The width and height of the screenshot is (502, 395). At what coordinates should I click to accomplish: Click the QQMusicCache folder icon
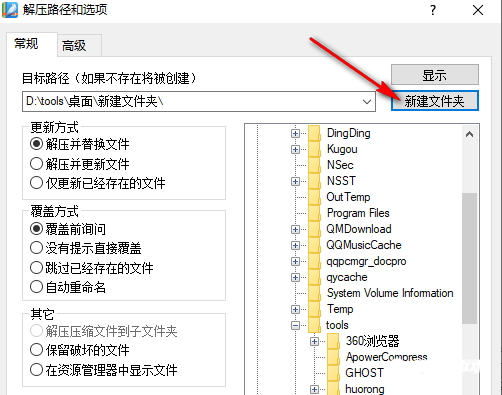tap(314, 245)
